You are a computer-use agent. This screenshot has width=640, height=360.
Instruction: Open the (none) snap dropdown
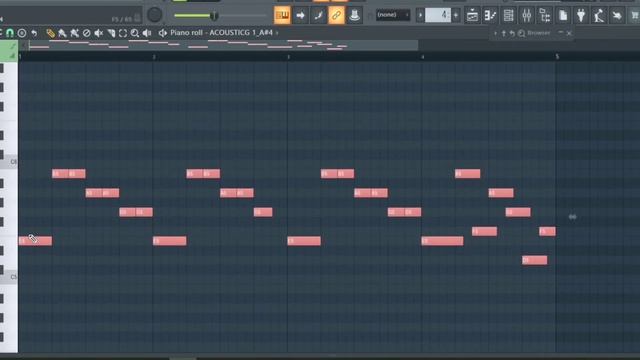[x=393, y=15]
